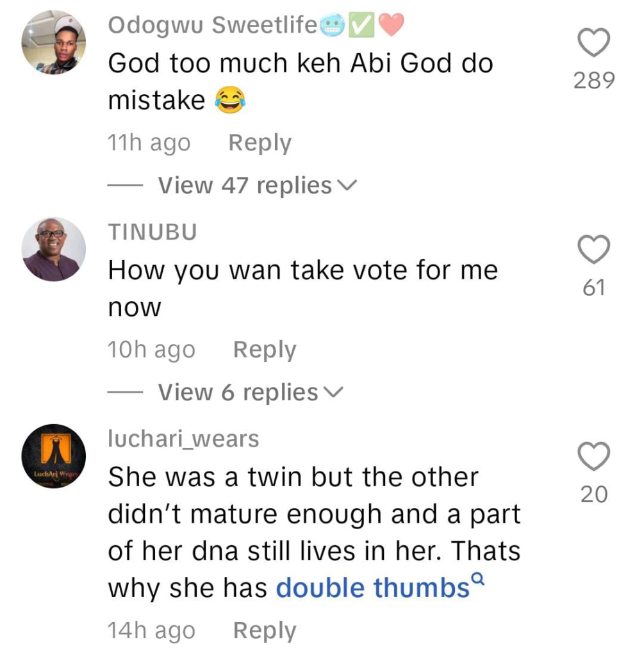Click the search magnifier icon after thumbs
Image resolution: width=644 pixels, height=656 pixels.
click(x=477, y=578)
